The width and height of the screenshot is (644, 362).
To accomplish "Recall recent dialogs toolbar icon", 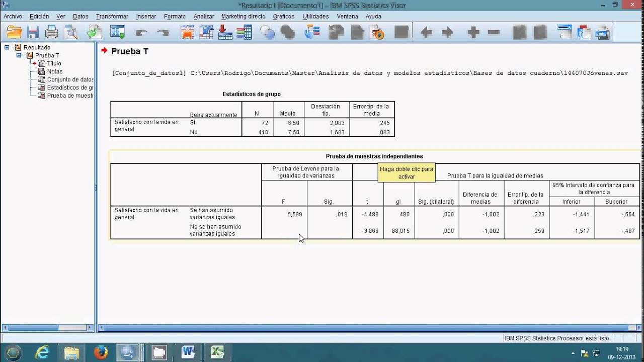I will click(x=118, y=33).
